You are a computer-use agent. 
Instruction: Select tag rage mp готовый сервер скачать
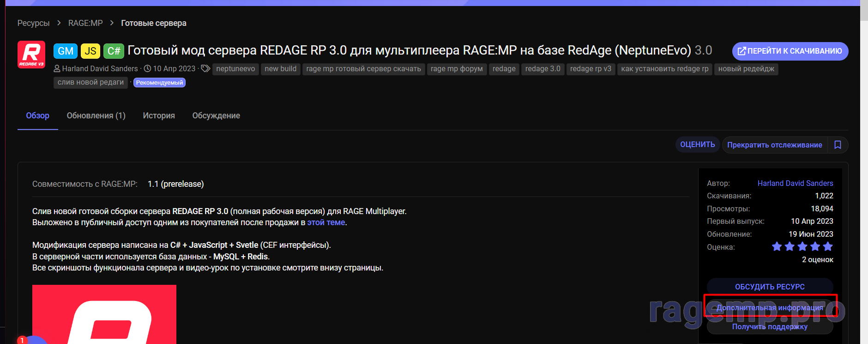tap(364, 69)
